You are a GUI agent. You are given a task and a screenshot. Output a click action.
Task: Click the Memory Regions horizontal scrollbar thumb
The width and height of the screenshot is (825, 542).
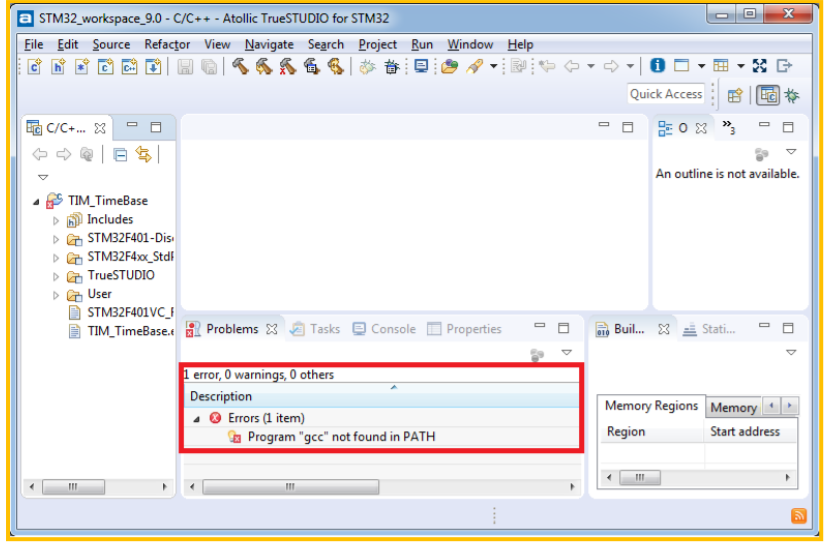point(640,478)
